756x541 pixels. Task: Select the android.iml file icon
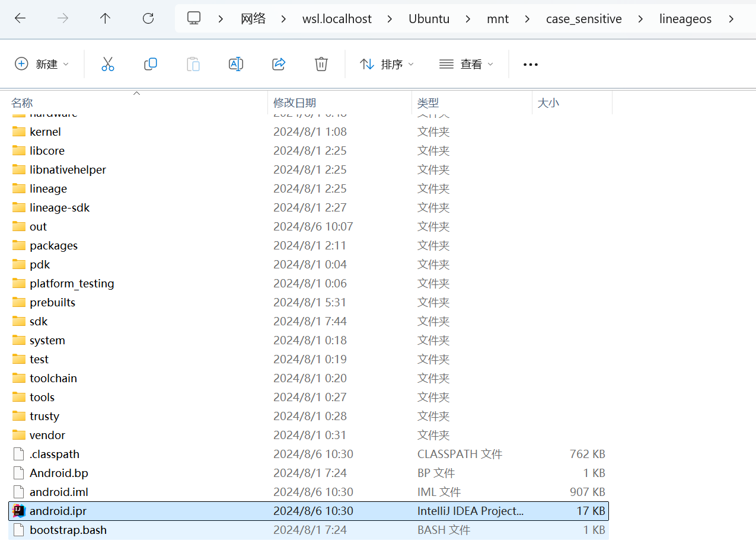pos(19,492)
